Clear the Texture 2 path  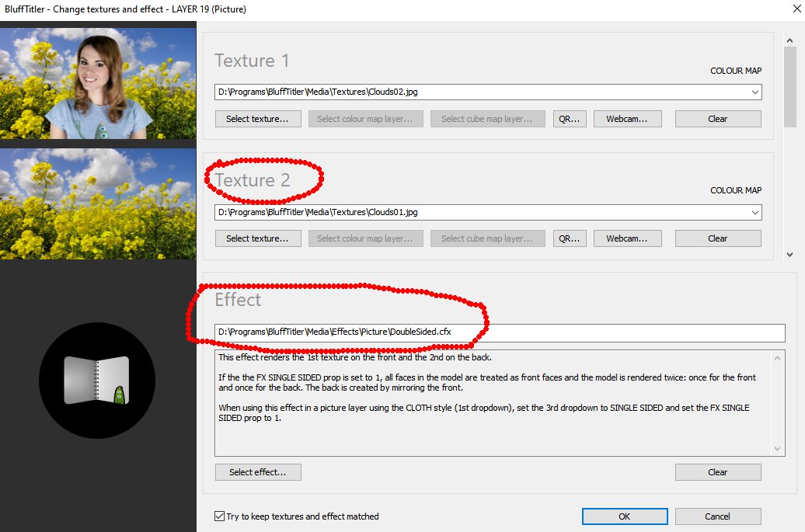(718, 238)
